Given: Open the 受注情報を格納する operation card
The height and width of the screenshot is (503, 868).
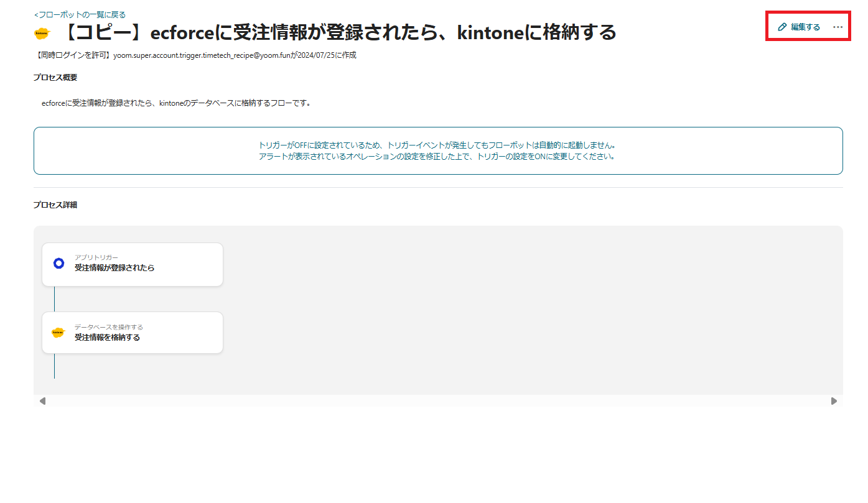Looking at the screenshot, I should click(133, 333).
